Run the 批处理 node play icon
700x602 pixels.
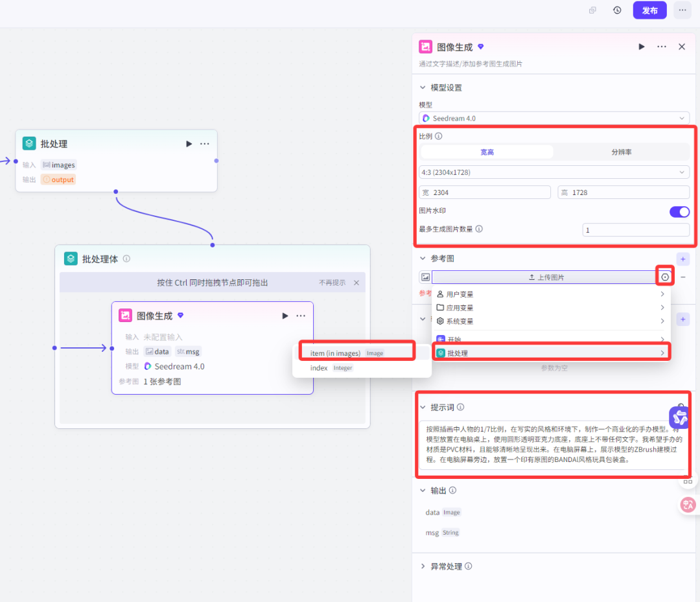(x=189, y=144)
